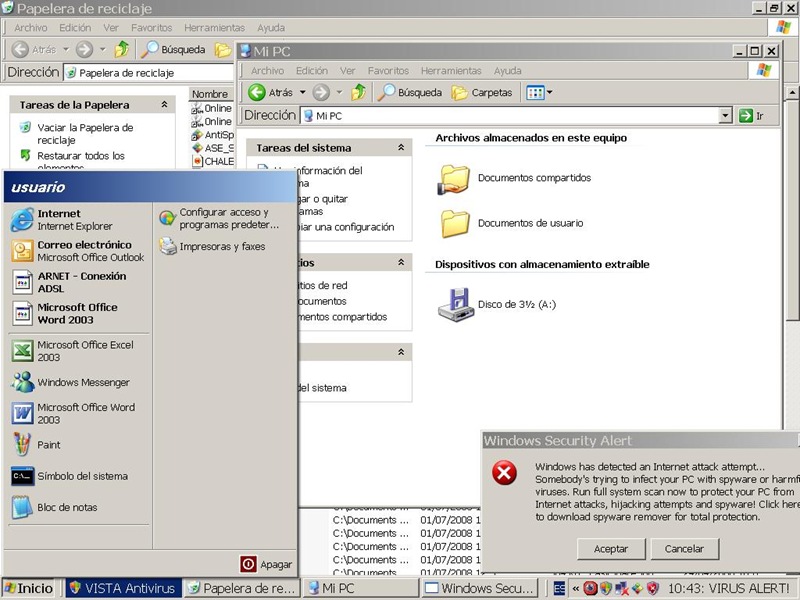The width and height of the screenshot is (800, 600).
Task: Click the Apagar shutdown button
Action: [x=266, y=564]
